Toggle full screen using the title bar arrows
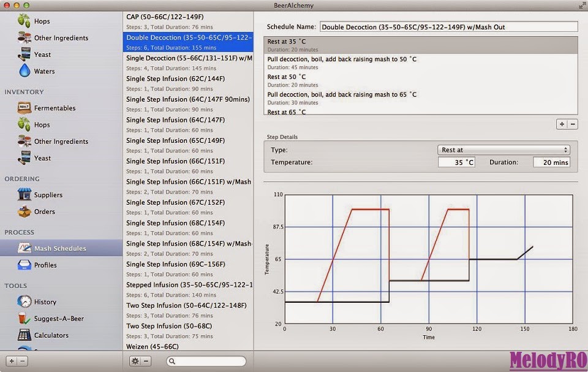 click(x=582, y=6)
